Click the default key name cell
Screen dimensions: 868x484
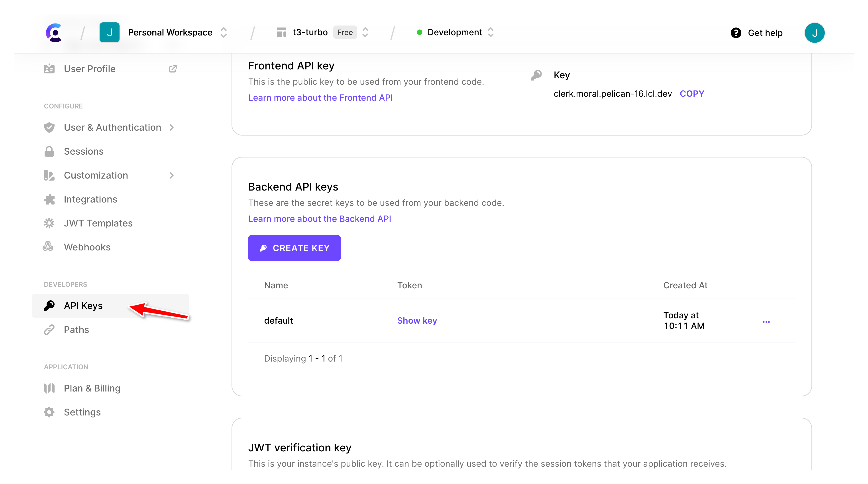tap(278, 321)
